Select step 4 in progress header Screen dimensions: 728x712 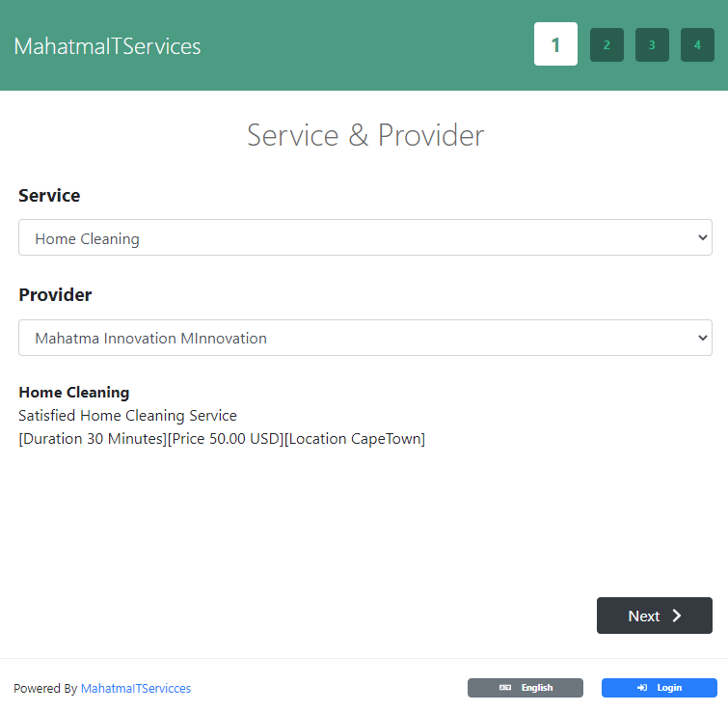pyautogui.click(x=697, y=44)
